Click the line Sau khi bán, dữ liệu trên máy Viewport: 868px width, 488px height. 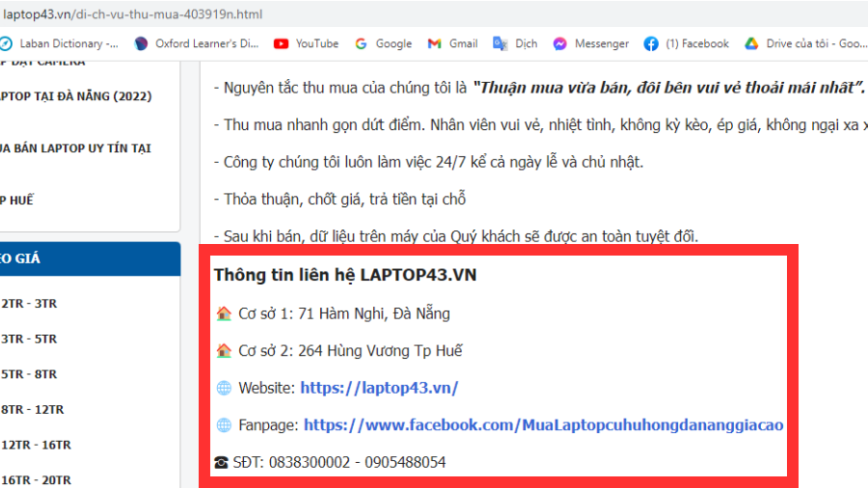(456, 236)
